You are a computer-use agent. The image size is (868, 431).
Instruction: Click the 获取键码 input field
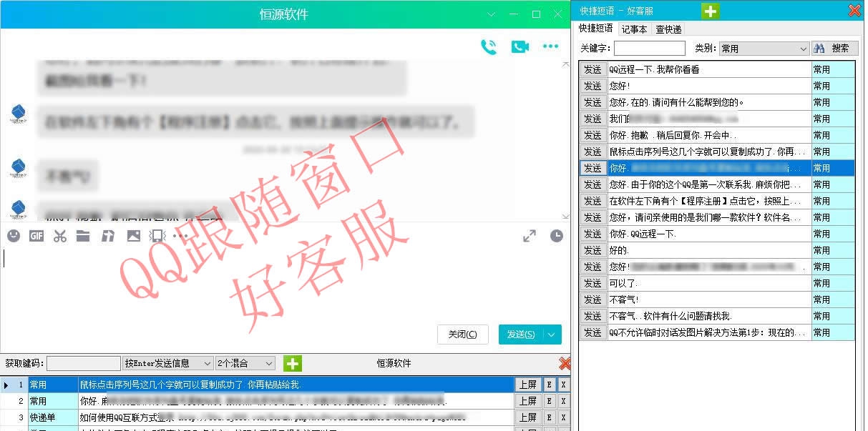click(x=84, y=363)
